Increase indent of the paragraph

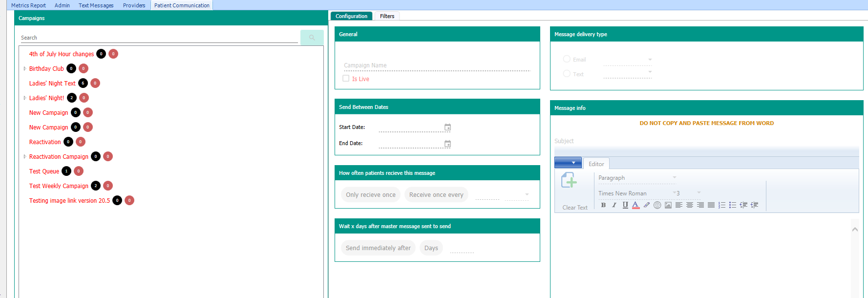(x=754, y=205)
